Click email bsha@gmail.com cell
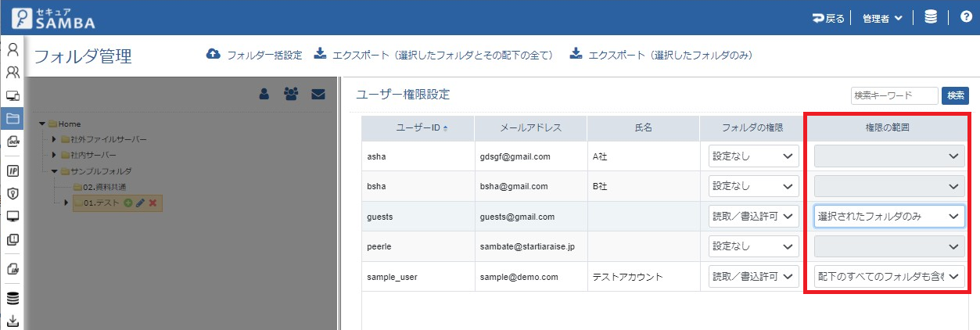The image size is (980, 330). click(x=530, y=186)
